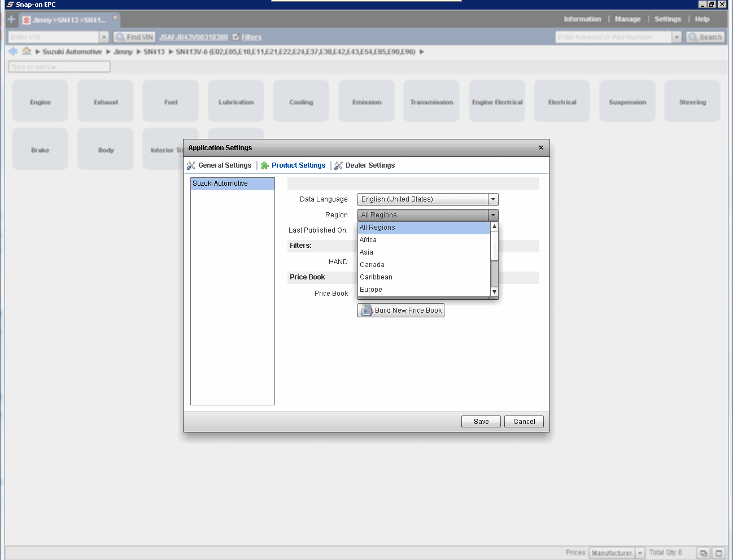The image size is (733, 560).
Task: Open the Engine Electrical category tile
Action: [497, 101]
